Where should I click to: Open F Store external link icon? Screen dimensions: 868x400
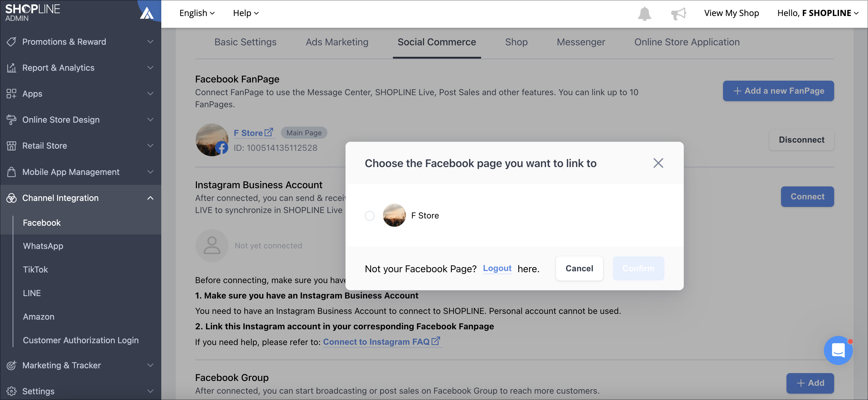point(268,132)
